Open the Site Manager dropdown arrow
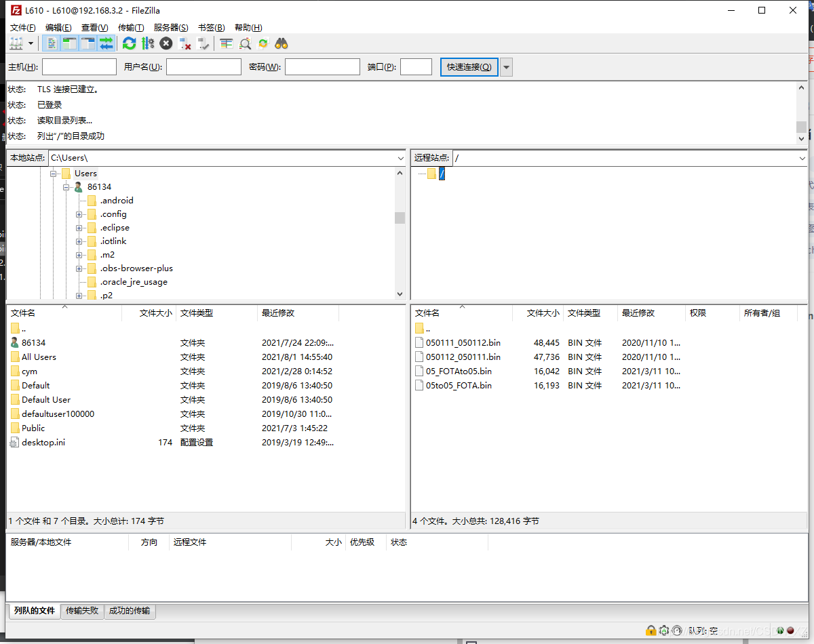 (x=31, y=43)
